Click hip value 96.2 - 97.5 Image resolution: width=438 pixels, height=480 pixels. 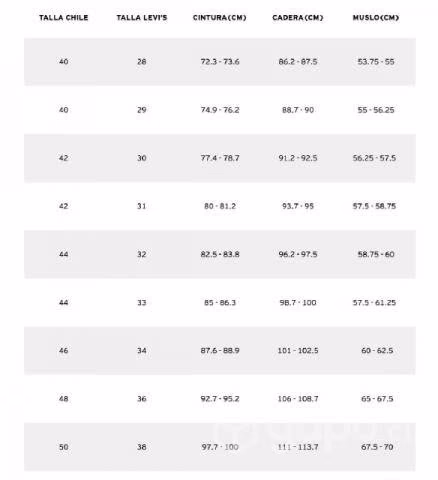click(x=298, y=254)
